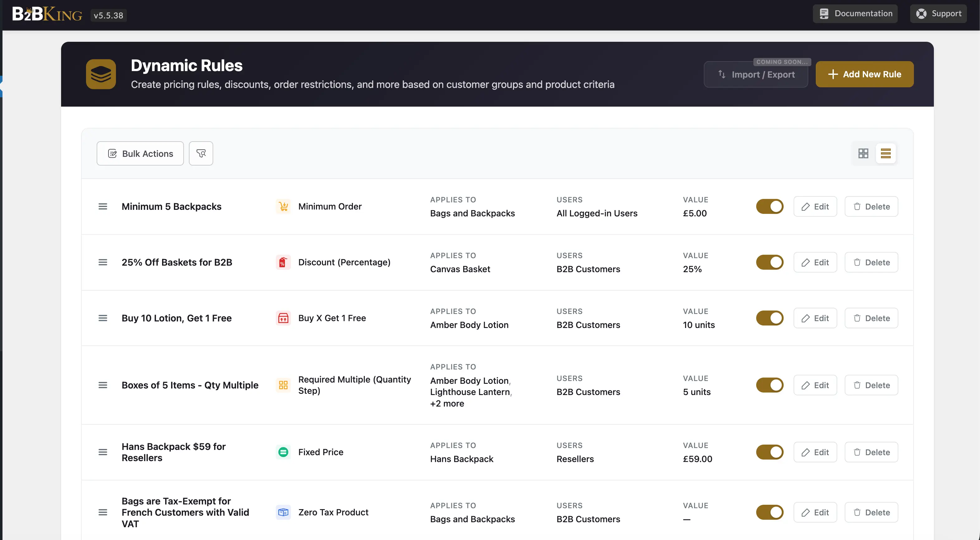Switch to grid view layout
The height and width of the screenshot is (540, 980).
click(x=863, y=153)
